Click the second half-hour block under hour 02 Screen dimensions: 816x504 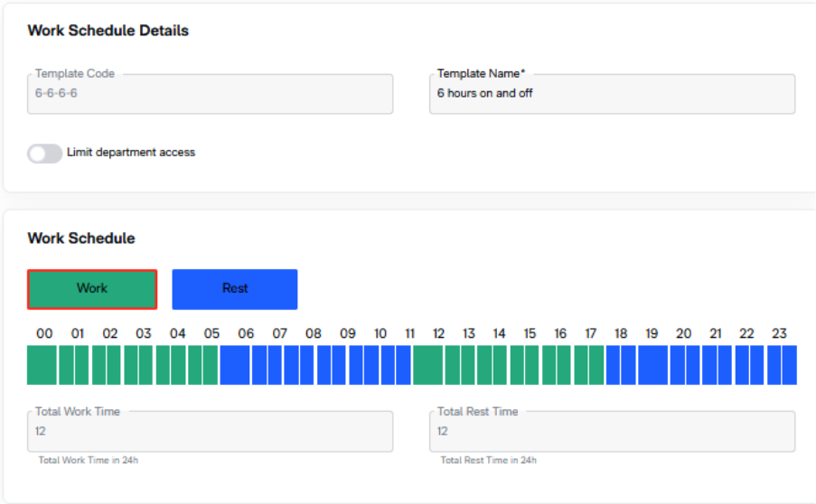tap(114, 365)
